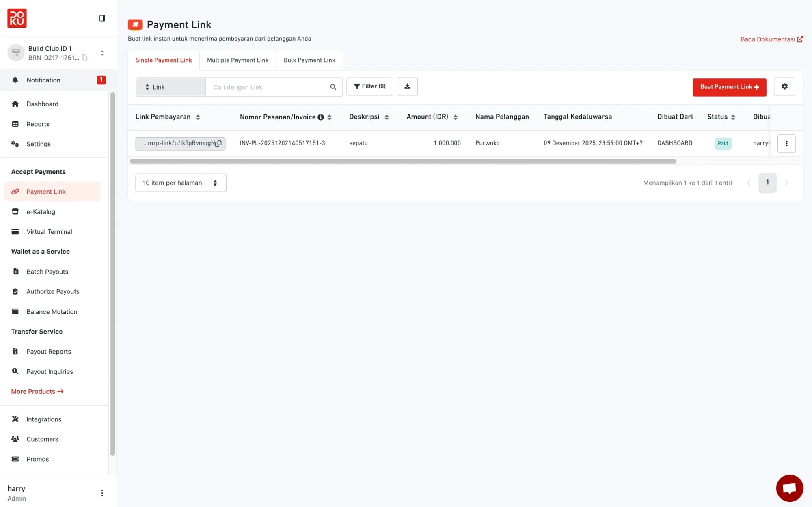Viewport: 812px width, 507px height.
Task: Click the download export icon
Action: click(x=407, y=86)
